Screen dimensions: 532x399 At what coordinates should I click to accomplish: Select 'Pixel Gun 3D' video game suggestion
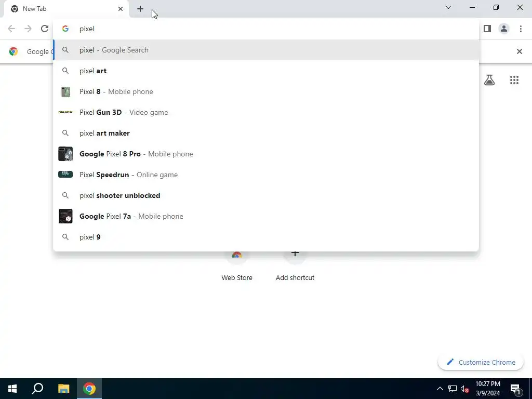[266, 112]
